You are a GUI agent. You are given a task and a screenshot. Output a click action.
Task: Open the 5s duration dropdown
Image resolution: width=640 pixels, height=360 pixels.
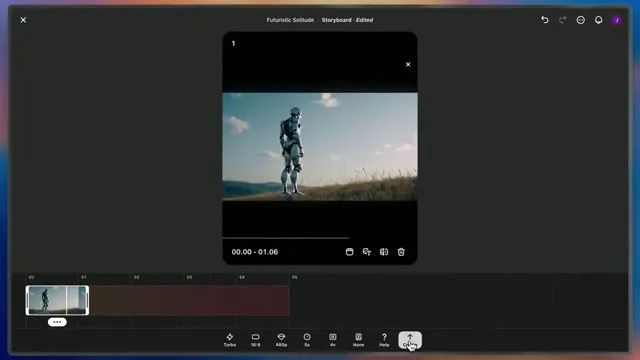click(x=307, y=340)
